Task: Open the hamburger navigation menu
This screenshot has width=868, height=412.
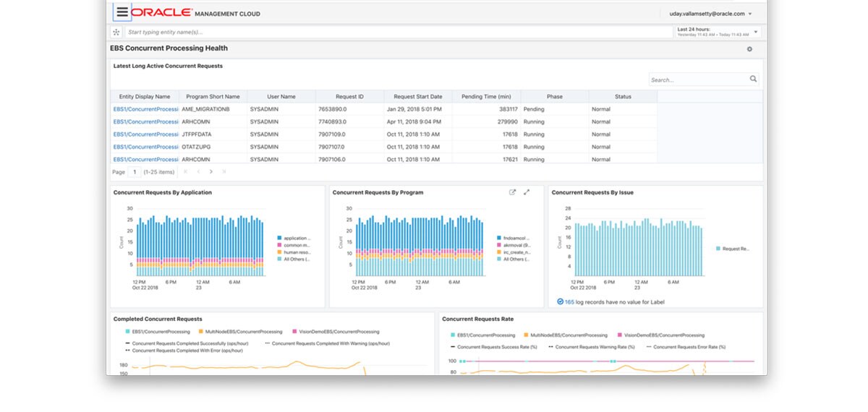Action: point(122,12)
